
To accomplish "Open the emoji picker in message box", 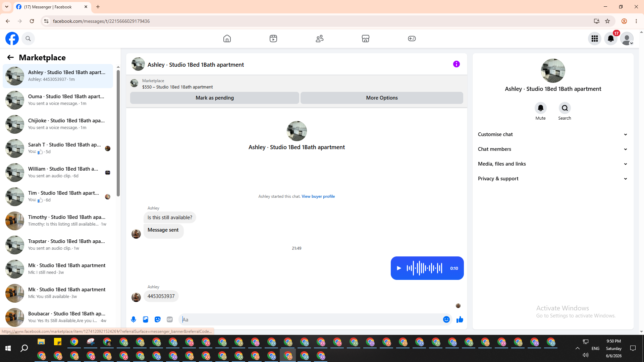I will [446, 319].
